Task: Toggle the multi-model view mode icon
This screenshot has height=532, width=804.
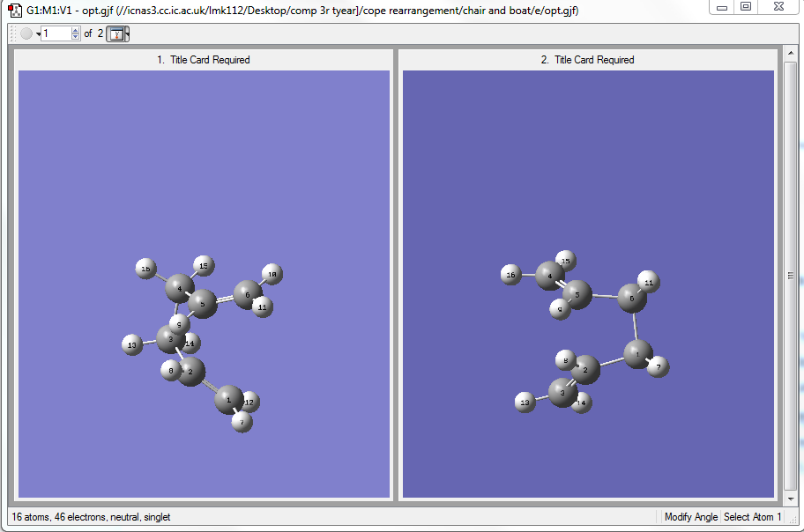Action: click(x=116, y=33)
